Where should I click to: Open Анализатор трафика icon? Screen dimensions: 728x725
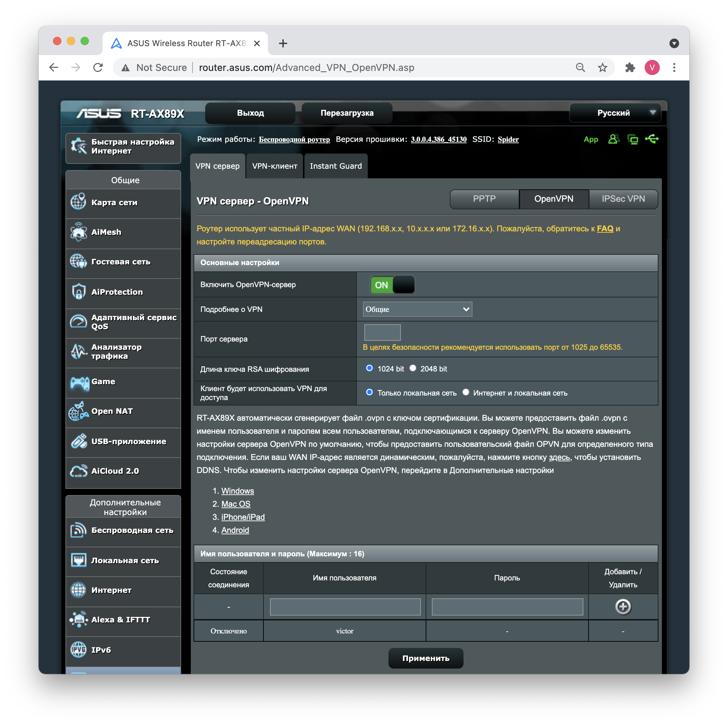tap(79, 351)
